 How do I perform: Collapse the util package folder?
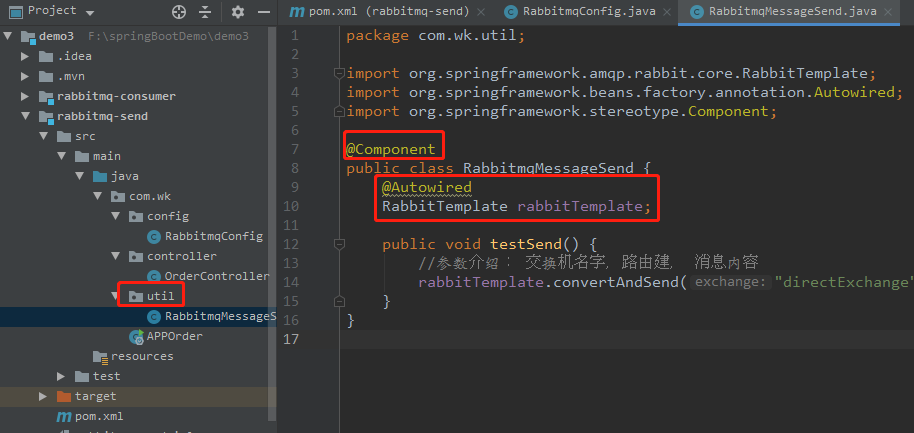(115, 296)
